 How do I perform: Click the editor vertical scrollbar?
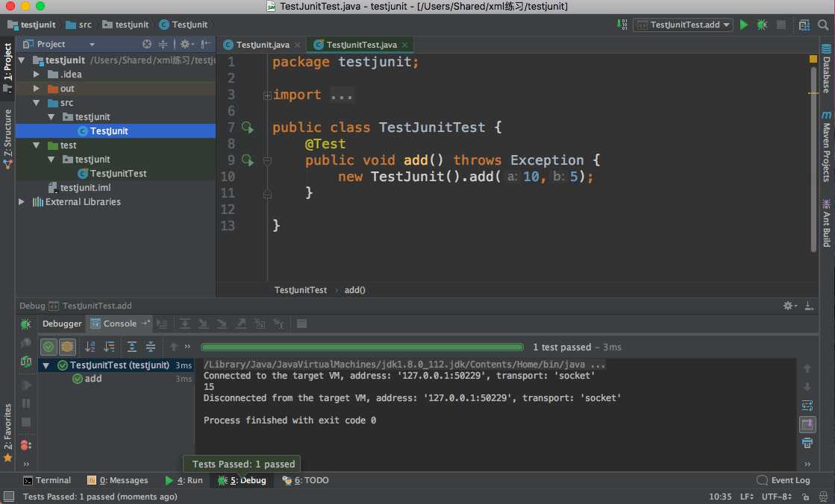coord(813,160)
